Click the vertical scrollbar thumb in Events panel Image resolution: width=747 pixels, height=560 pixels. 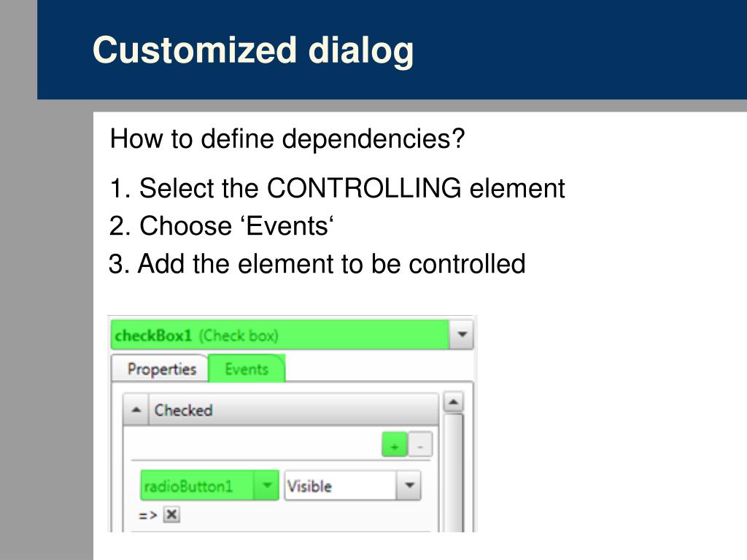[x=454, y=472]
